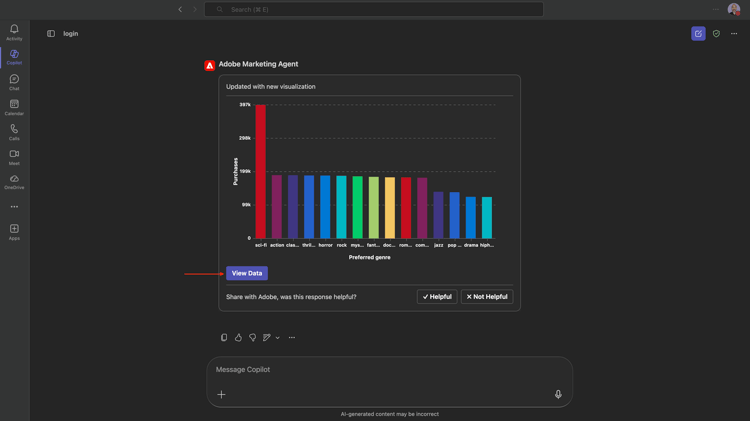Mark response as Not Helpful
The height and width of the screenshot is (421, 750).
point(487,297)
